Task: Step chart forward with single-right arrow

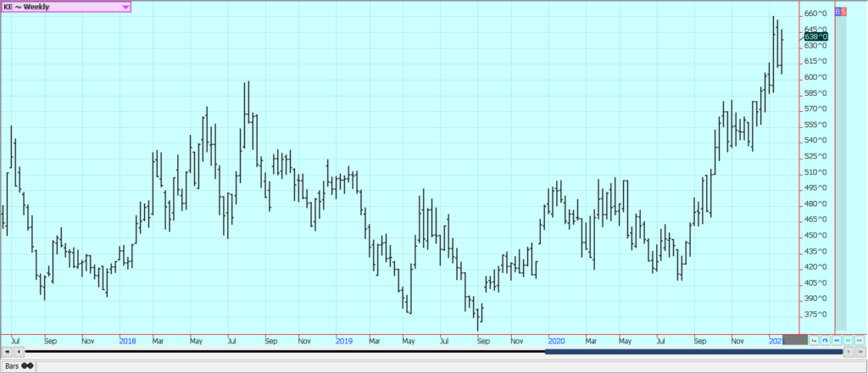Action: tap(849, 352)
